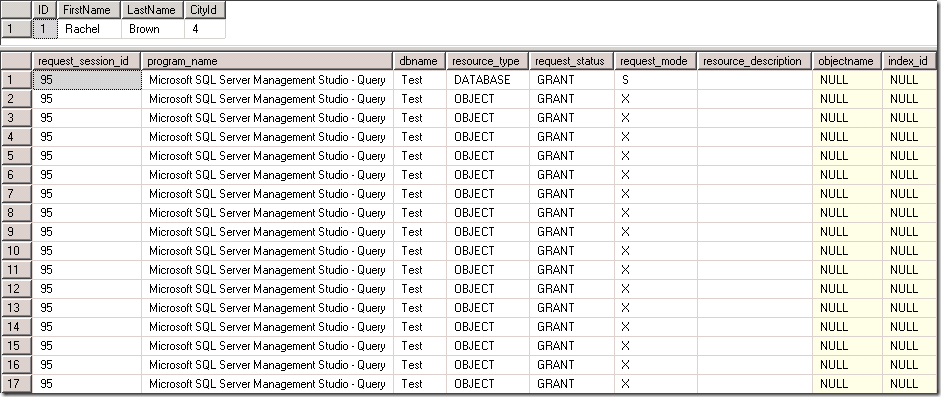The height and width of the screenshot is (397, 941).
Task: Click the resource_type column header
Action: point(488,61)
